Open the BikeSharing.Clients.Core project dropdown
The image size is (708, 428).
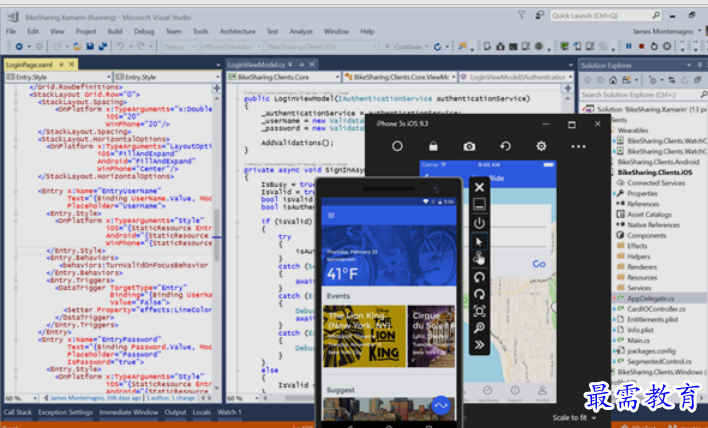coord(284,77)
